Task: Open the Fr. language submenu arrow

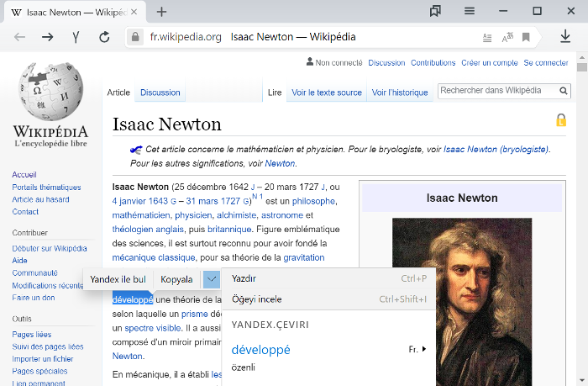Action: (424, 349)
